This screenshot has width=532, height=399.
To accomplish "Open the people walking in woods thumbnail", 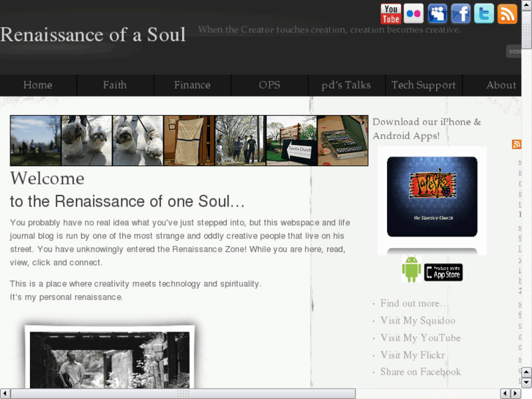I will point(241,141).
